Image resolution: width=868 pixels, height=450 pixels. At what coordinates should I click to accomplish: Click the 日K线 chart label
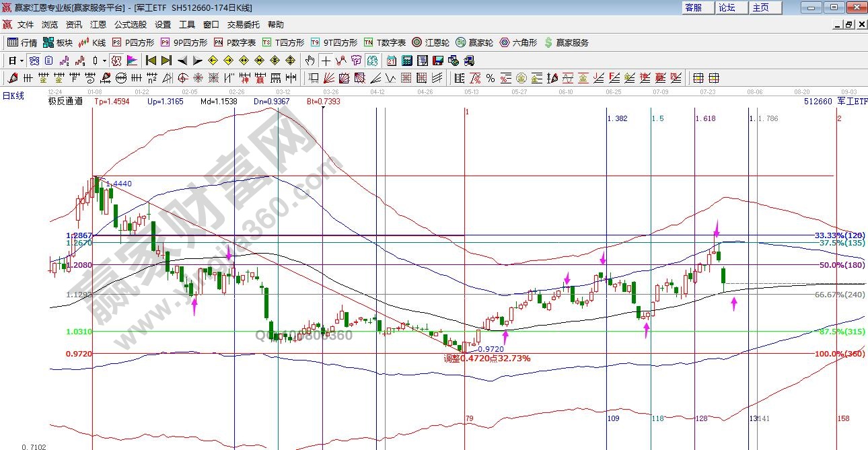[x=13, y=96]
